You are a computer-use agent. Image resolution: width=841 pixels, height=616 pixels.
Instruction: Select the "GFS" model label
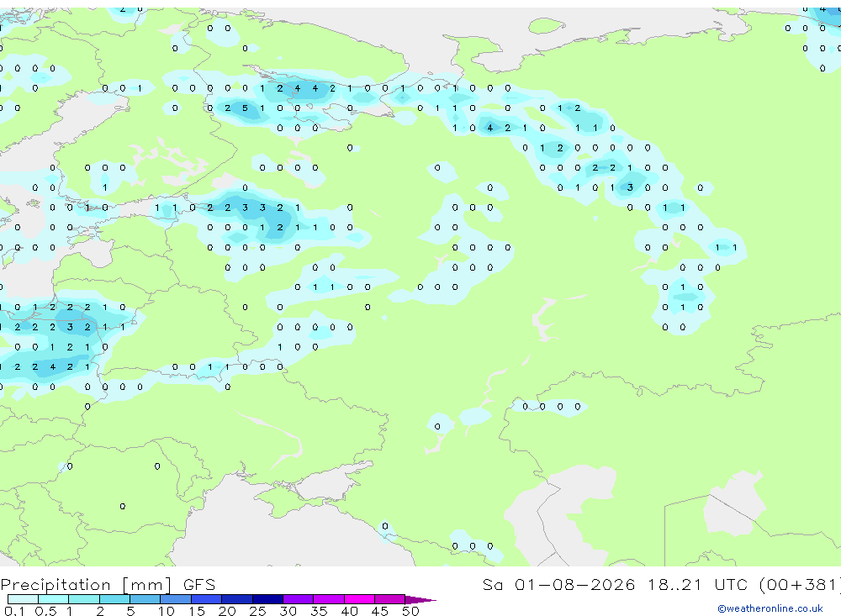[x=199, y=584]
